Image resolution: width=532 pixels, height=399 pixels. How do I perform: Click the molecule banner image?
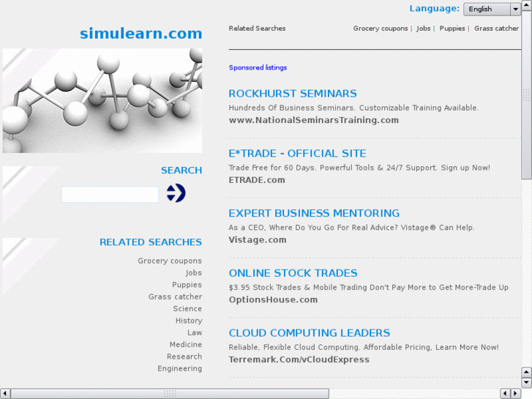(x=102, y=100)
